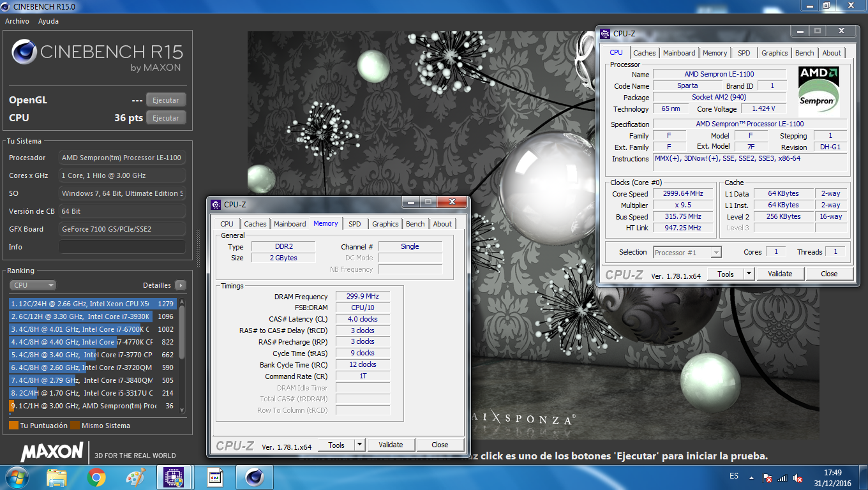868x490 pixels.
Task: Select ranking entry Core i7-3930K
Action: pos(93,316)
